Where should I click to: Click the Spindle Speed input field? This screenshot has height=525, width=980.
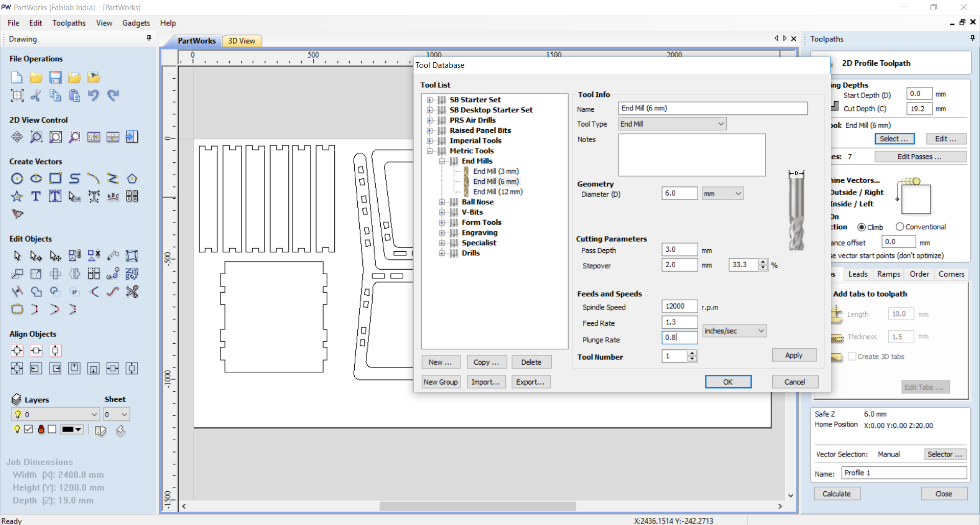679,306
